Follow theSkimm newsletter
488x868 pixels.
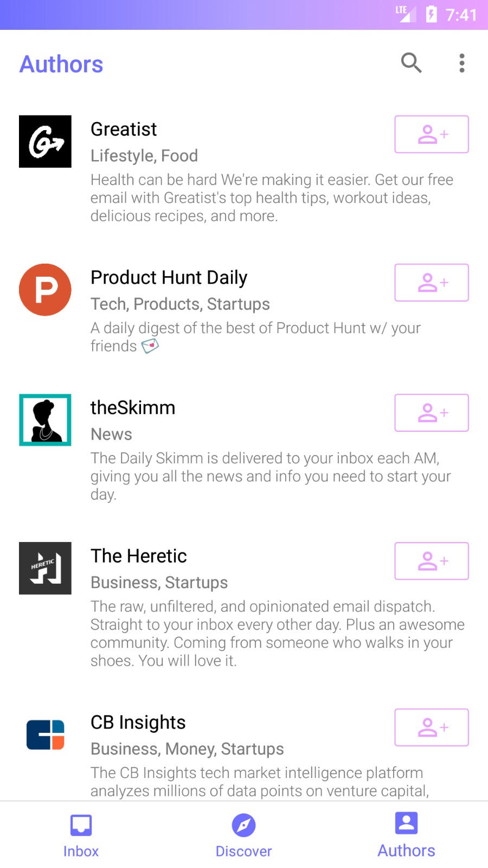point(431,413)
